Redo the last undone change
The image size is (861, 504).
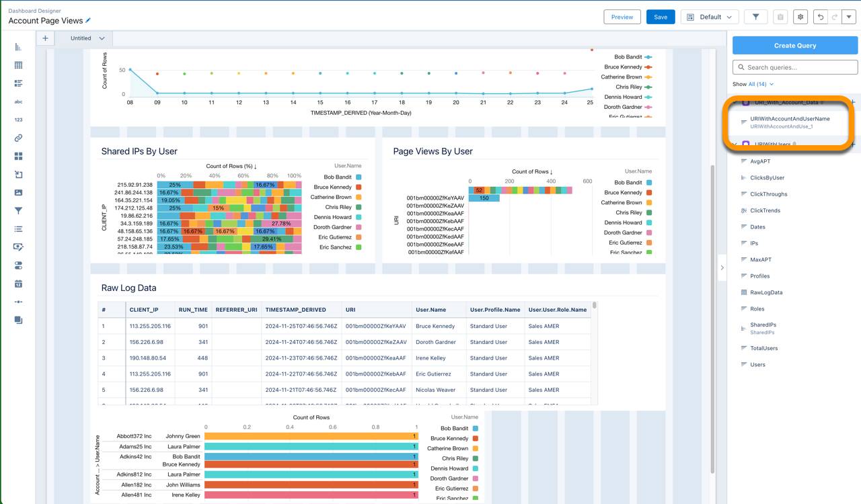835,17
